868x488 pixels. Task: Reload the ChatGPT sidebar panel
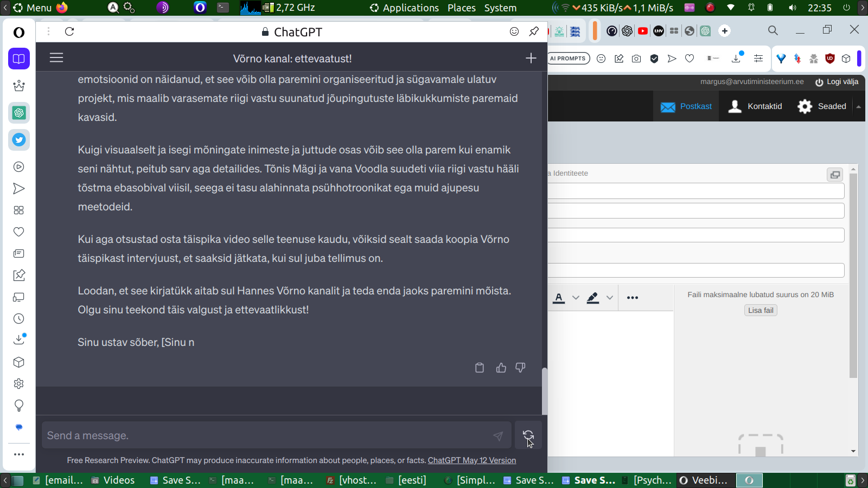coord(69,31)
